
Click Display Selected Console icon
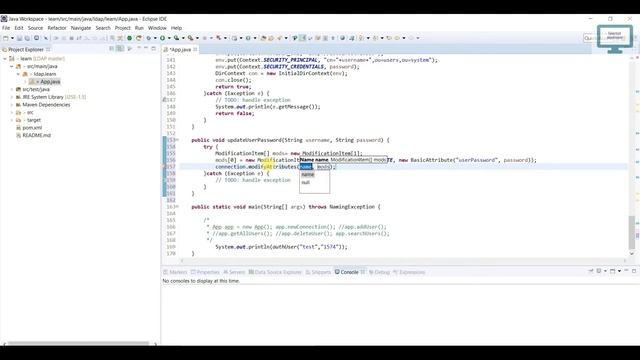point(599,271)
